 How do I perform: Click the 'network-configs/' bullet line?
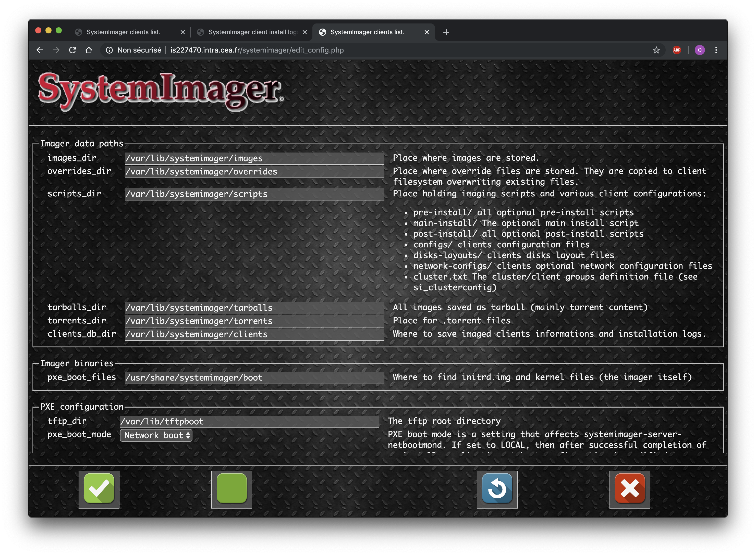(x=562, y=267)
